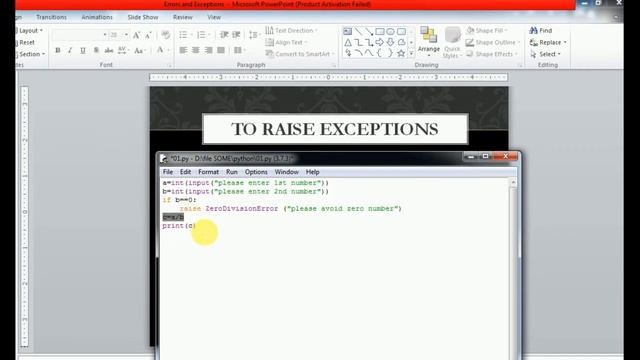Viewport: 640px width, 360px height.
Task: Select the Down Arrow shape
Action: 390,42
